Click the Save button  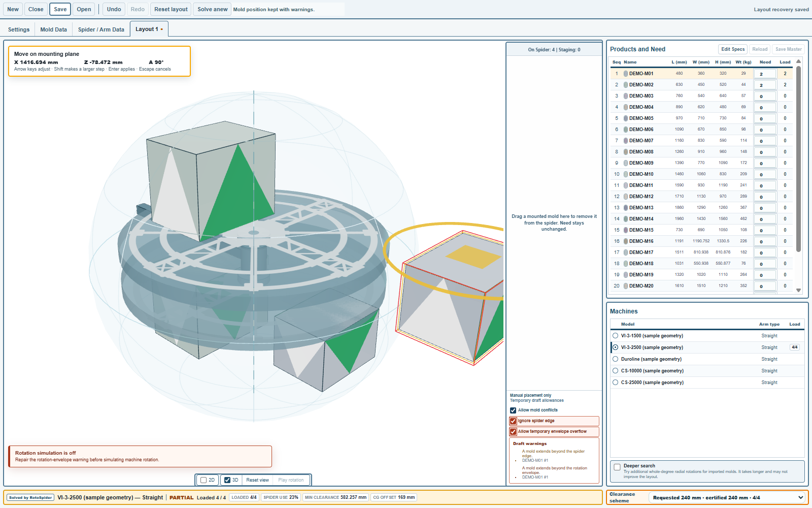(x=60, y=9)
